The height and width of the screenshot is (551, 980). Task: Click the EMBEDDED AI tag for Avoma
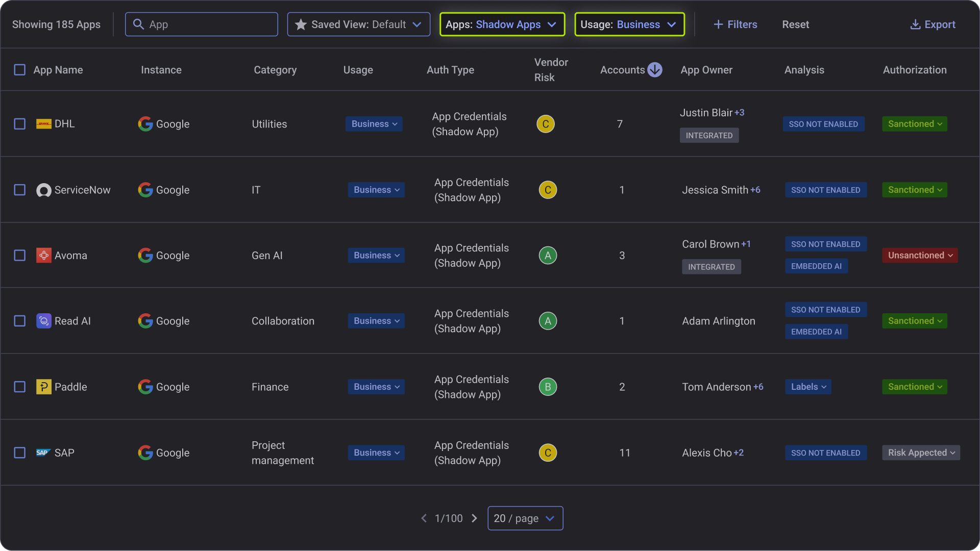(x=816, y=266)
